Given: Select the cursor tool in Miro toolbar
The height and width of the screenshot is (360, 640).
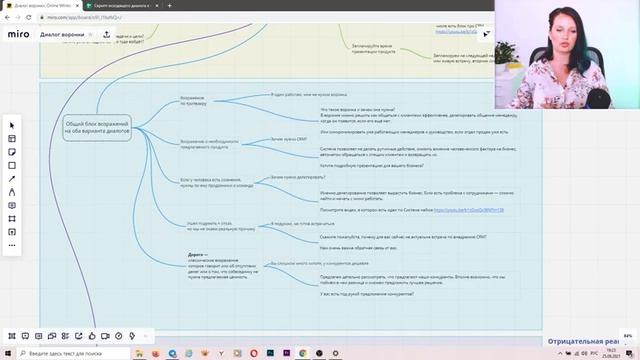Looking at the screenshot, I should click(12, 125).
